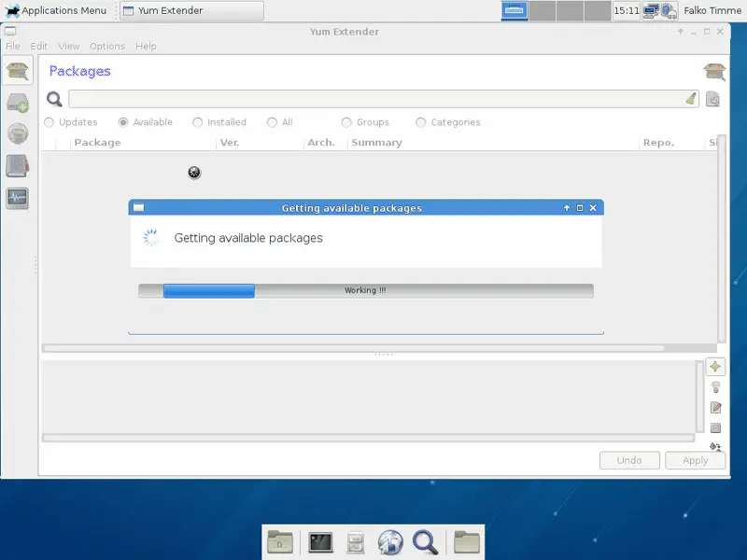
Task: Open the history view sidebar icon
Action: point(18,166)
